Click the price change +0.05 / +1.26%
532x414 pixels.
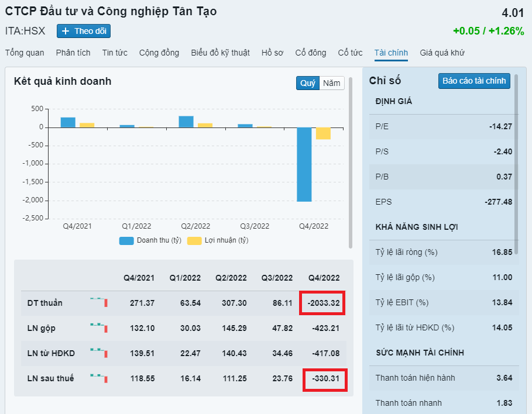489,31
